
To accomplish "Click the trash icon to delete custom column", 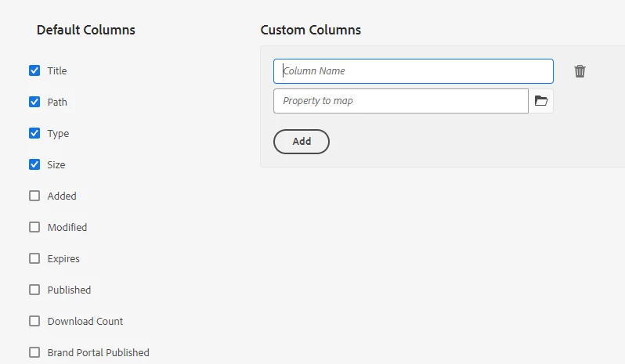I will (x=580, y=71).
